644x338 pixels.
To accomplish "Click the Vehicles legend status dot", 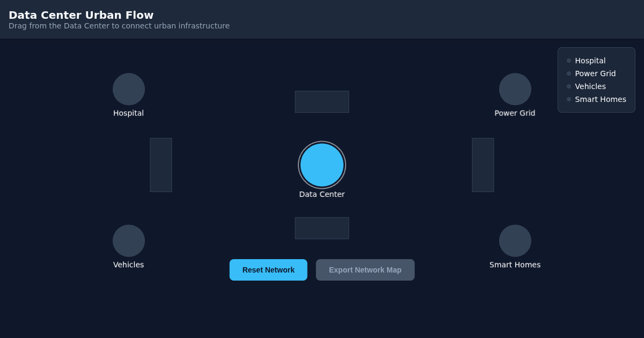I will tap(569, 86).
